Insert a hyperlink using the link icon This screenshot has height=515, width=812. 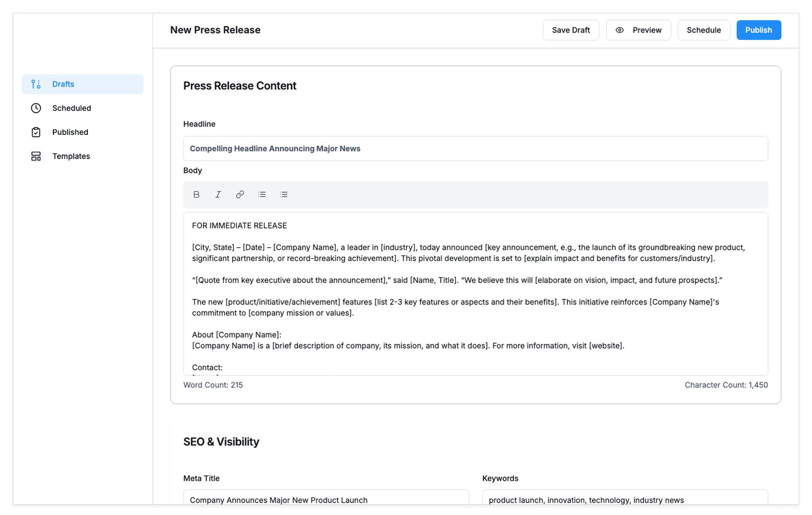(x=240, y=194)
